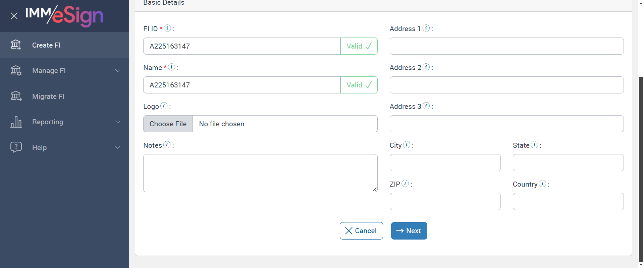The width and height of the screenshot is (644, 268).
Task: Click the Next button
Action: pyautogui.click(x=409, y=231)
